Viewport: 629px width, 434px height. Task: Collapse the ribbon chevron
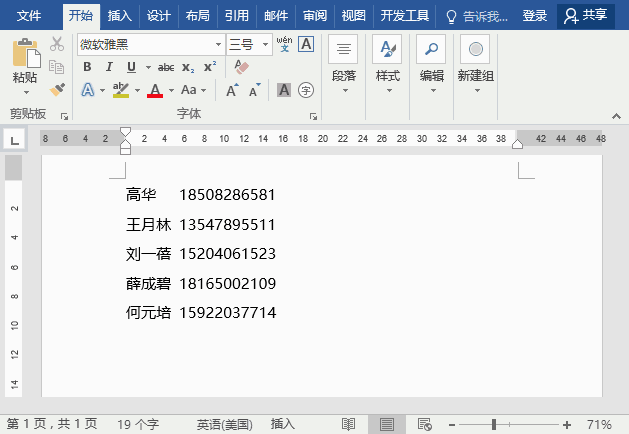coord(616,116)
